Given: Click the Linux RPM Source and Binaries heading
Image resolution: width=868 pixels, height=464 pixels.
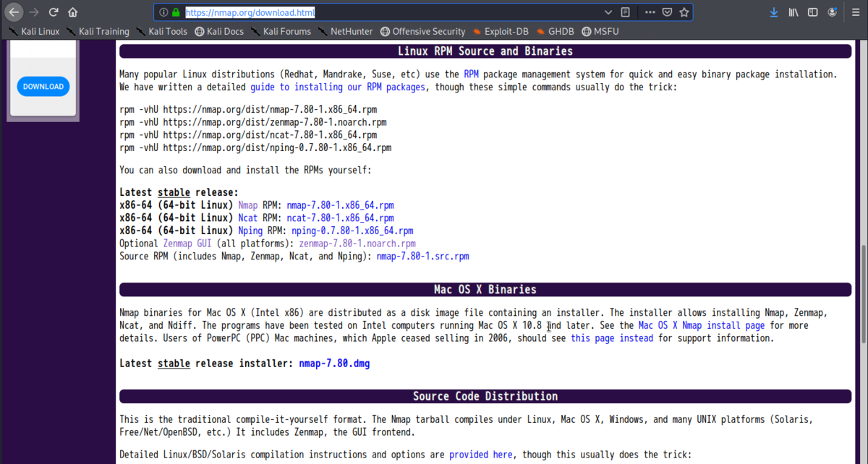Looking at the screenshot, I should (x=485, y=51).
